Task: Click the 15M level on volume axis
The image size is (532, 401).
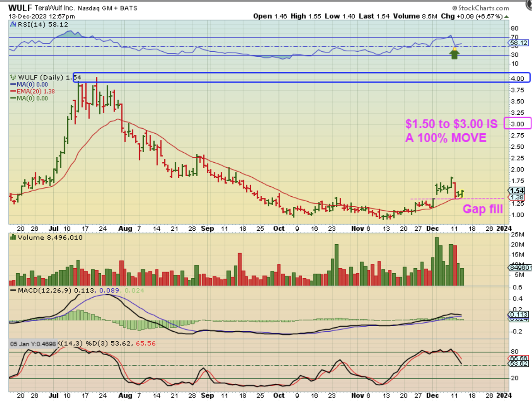Action: [x=518, y=255]
